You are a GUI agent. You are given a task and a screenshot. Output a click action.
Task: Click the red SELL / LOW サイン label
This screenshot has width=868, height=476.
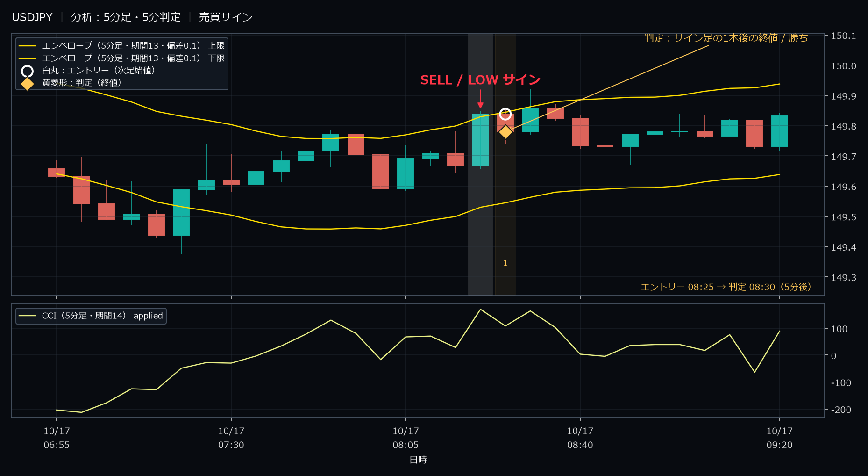point(480,80)
